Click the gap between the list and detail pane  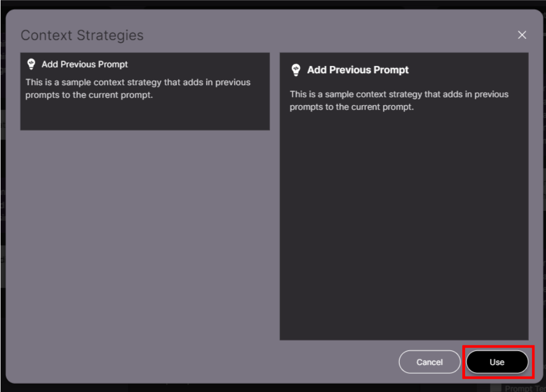[274, 194]
